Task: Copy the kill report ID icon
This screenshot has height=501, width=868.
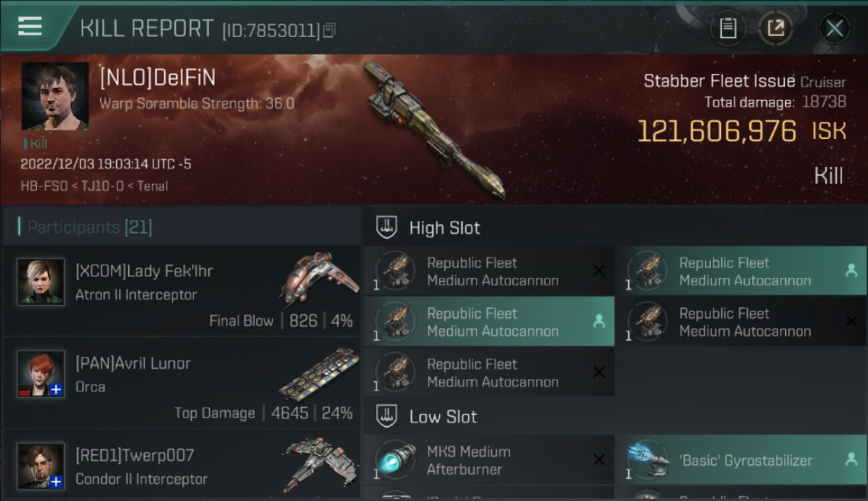Action: click(329, 30)
